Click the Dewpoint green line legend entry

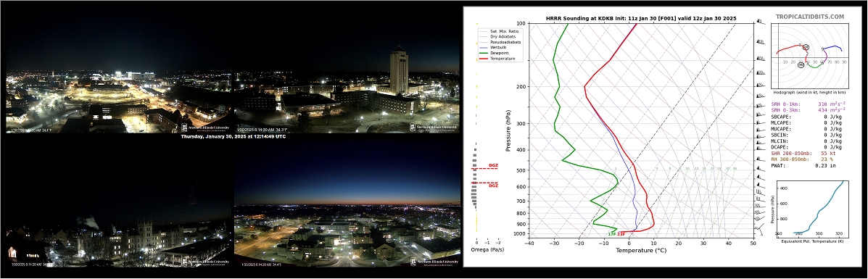[500, 53]
